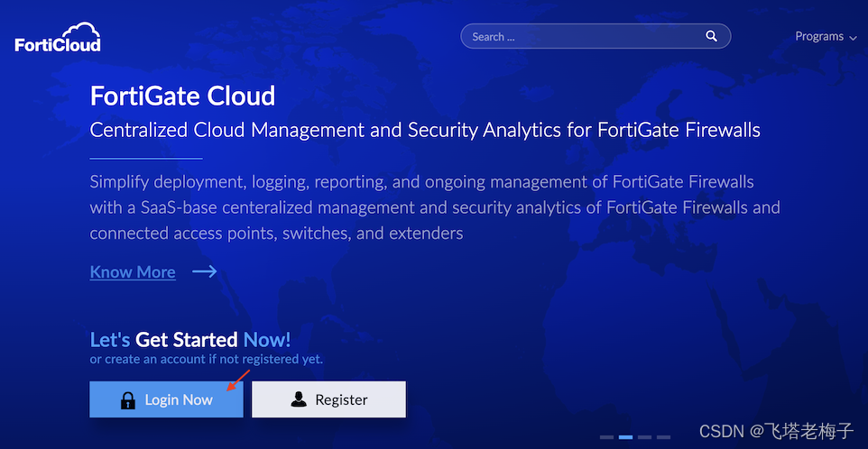Click the Login Now button

click(x=166, y=399)
